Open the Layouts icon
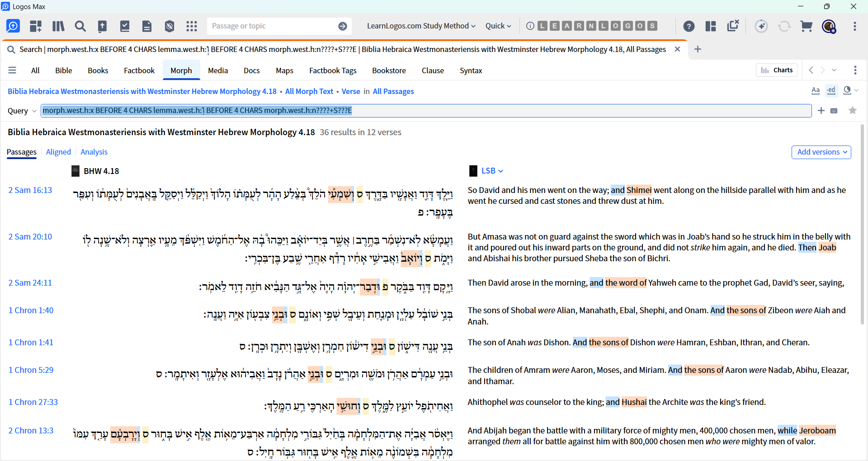The height and width of the screenshot is (461, 868). [711, 26]
